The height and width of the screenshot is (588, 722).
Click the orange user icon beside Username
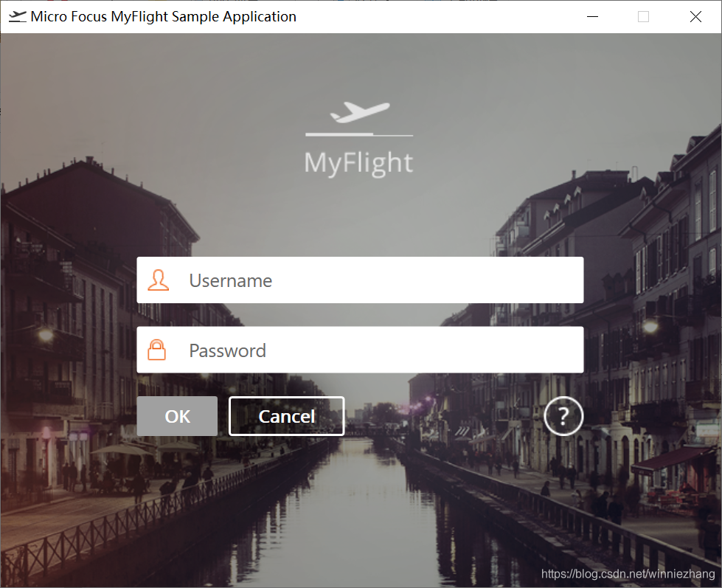[158, 280]
